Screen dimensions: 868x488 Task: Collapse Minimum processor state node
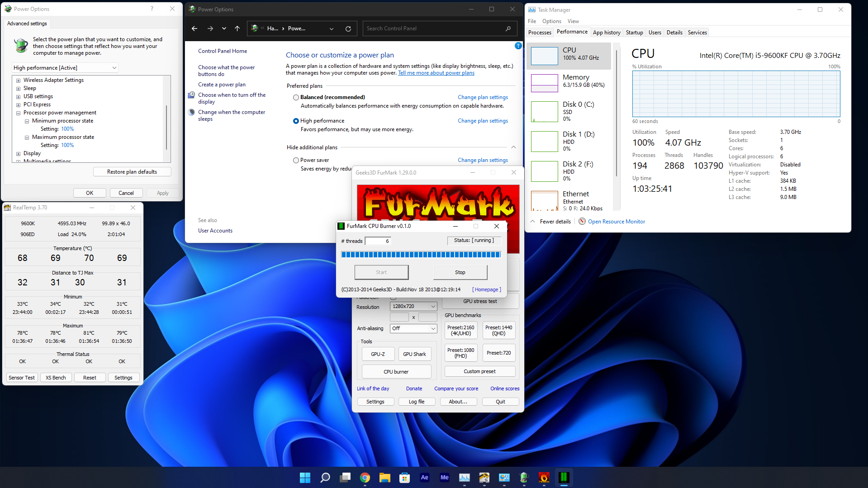click(27, 121)
